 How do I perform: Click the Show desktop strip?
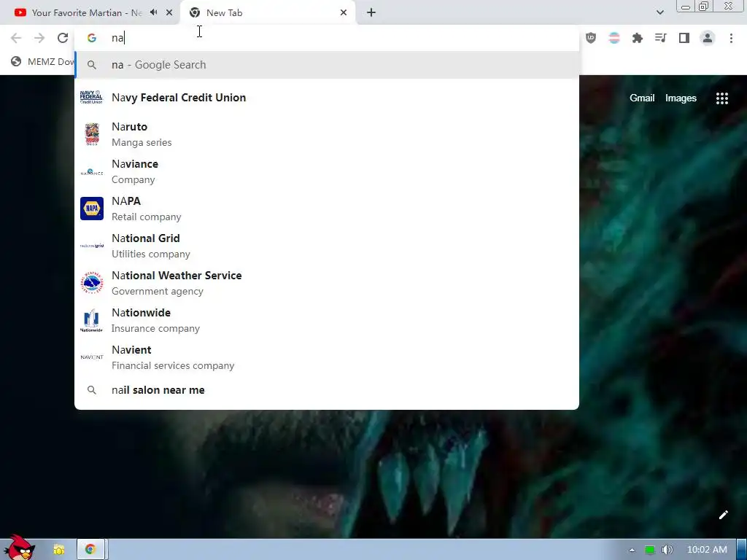(x=742, y=550)
